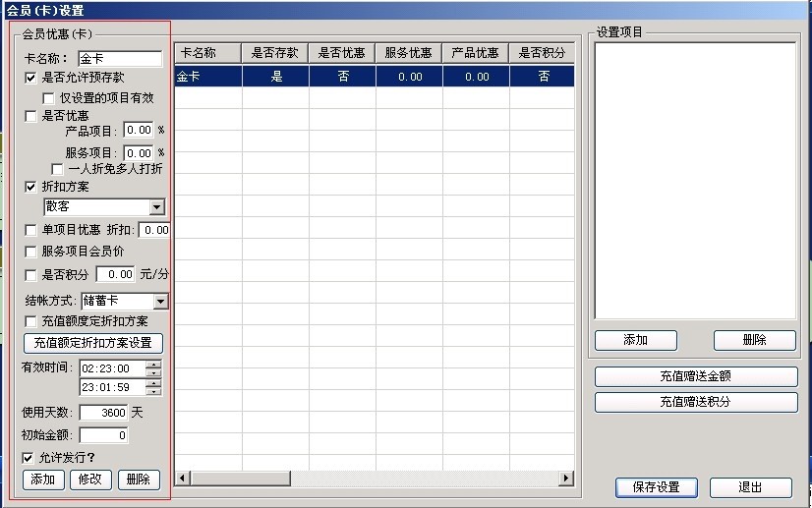
Task: Click the 修改 button
Action: pos(90,480)
